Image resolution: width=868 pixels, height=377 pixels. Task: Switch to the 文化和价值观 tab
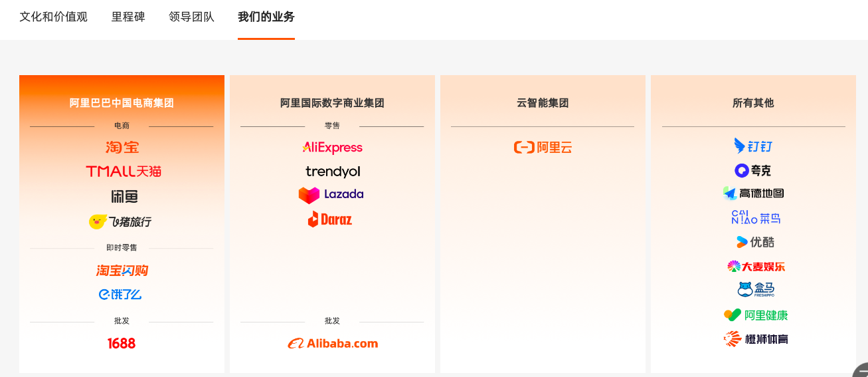53,17
